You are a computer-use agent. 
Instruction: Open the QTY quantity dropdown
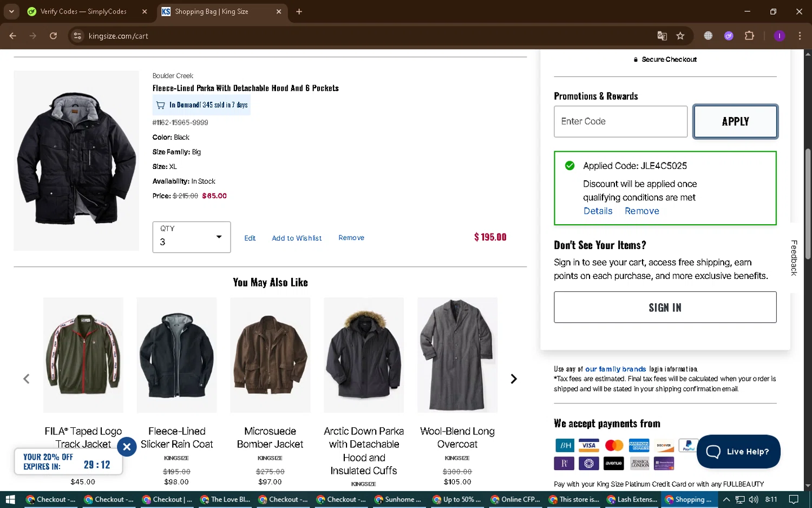click(192, 237)
